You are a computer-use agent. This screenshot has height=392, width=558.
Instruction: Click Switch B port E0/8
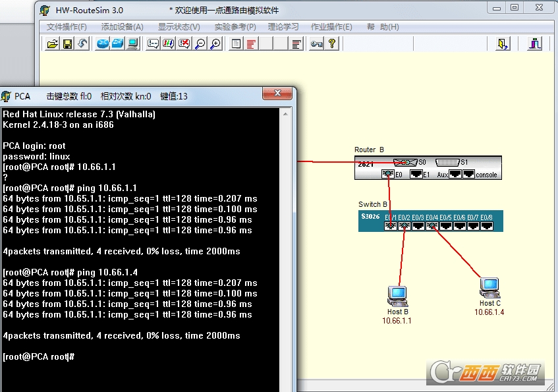[487, 226]
